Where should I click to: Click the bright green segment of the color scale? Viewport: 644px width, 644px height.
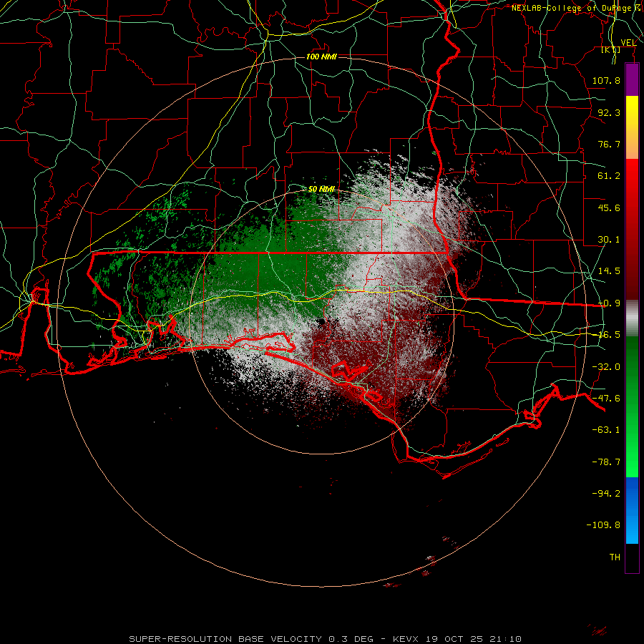[632, 406]
